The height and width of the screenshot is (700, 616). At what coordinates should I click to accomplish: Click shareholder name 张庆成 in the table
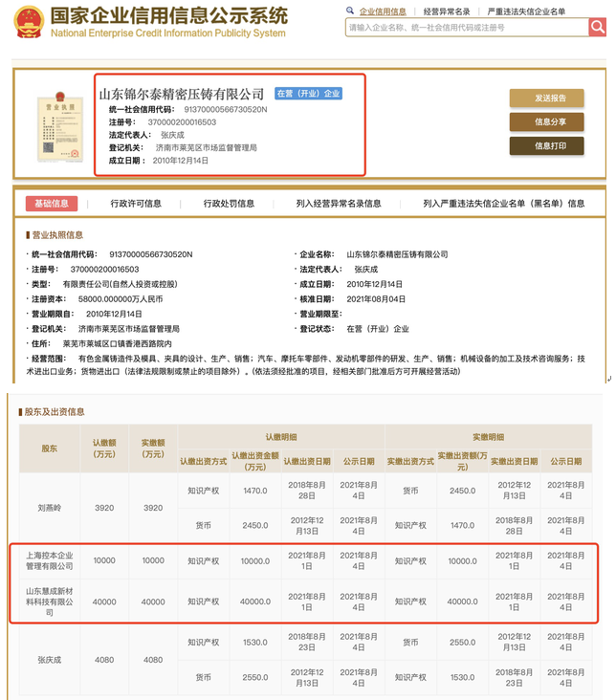click(x=50, y=660)
